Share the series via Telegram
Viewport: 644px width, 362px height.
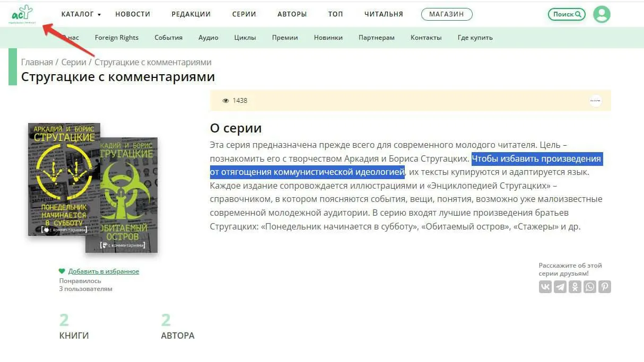coord(560,286)
